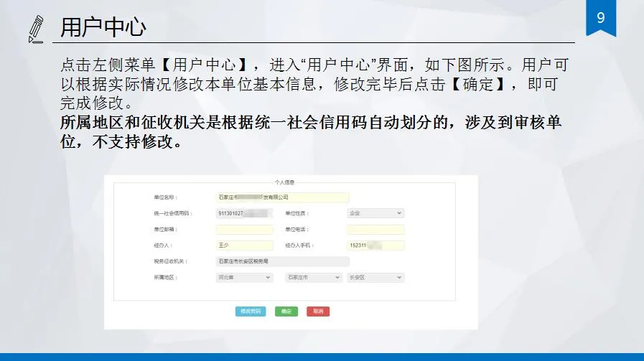Click the 用户中心 slide heading
Screen dimensions: 644x361
click(x=103, y=28)
